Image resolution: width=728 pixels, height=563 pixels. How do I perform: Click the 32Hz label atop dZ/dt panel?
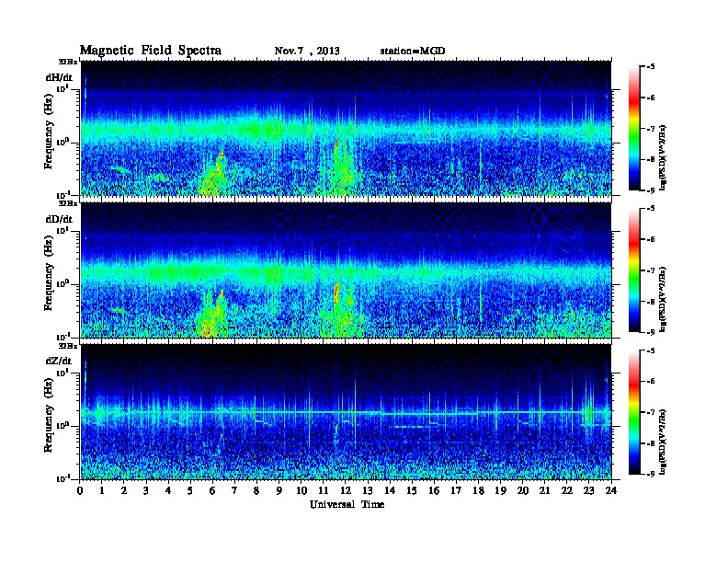[68, 346]
